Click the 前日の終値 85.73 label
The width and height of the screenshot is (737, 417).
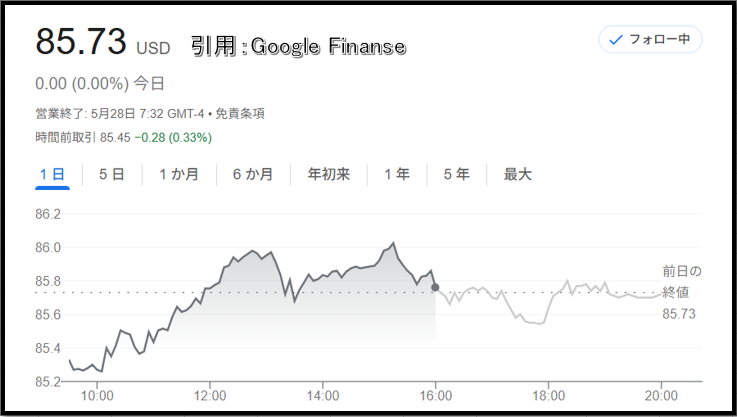point(682,292)
